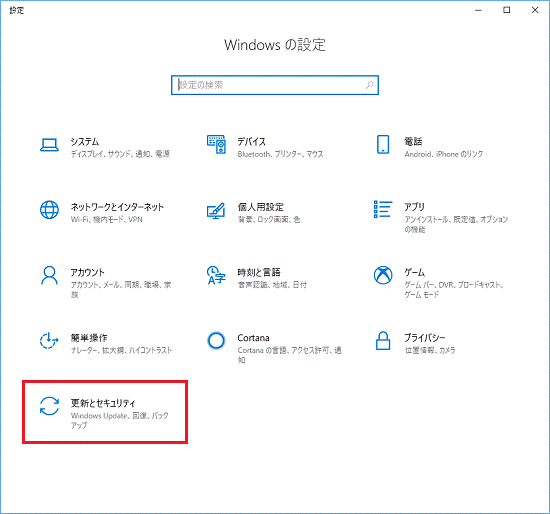This screenshot has width=550, height=514.
Task: Open the デバイス settings title
Action: pyautogui.click(x=251, y=142)
